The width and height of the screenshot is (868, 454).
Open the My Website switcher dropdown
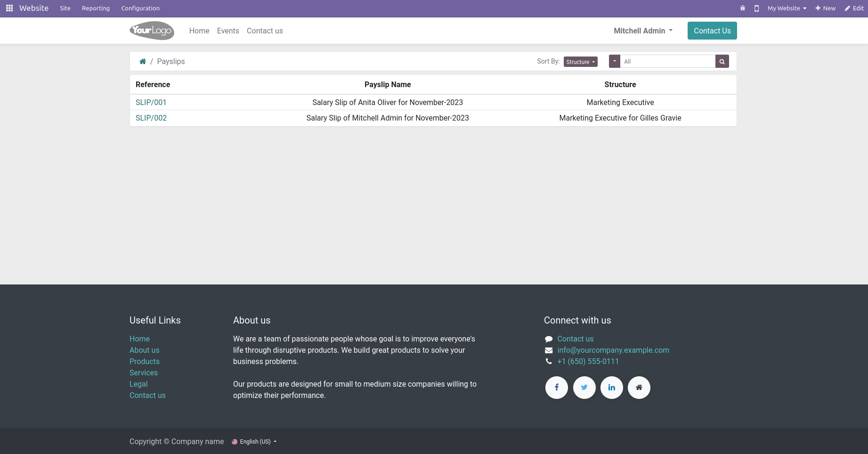click(x=787, y=8)
